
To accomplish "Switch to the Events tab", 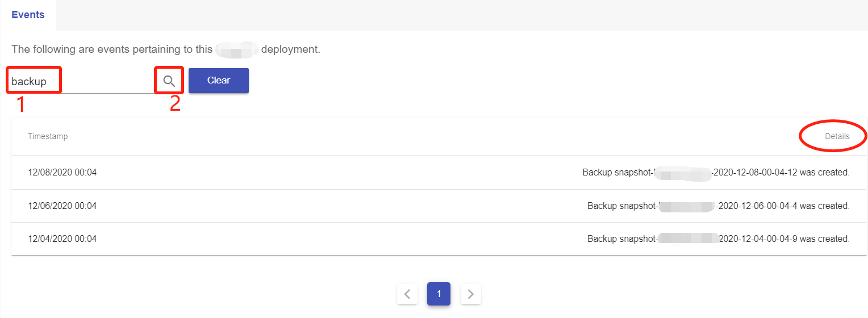I will tap(28, 15).
